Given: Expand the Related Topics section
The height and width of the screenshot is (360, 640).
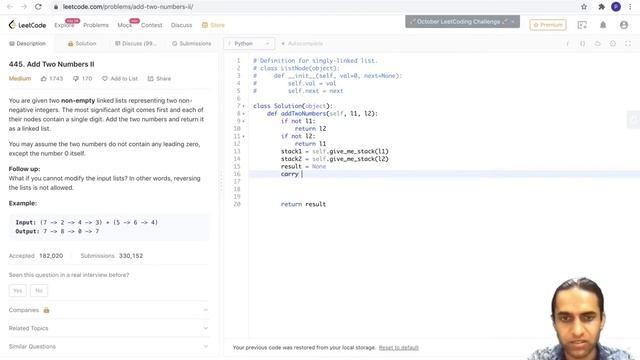Looking at the screenshot, I should (109, 328).
